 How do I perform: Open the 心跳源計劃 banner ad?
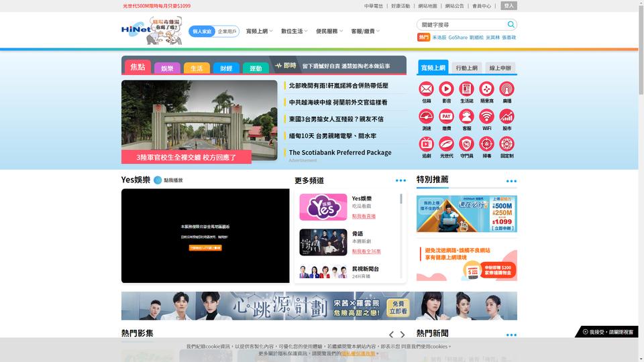point(319,306)
